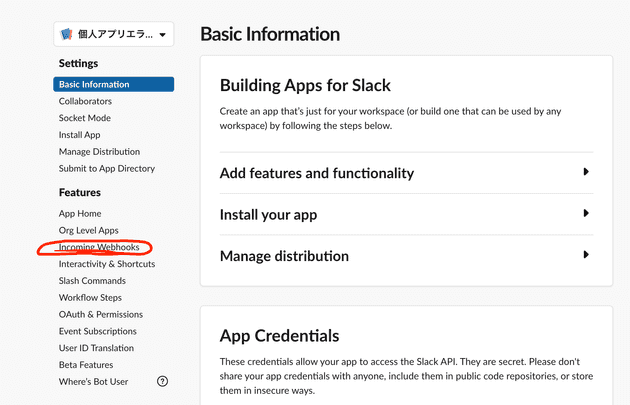Click the app icon in the selector
Viewport: 630px width, 405px height.
66,34
